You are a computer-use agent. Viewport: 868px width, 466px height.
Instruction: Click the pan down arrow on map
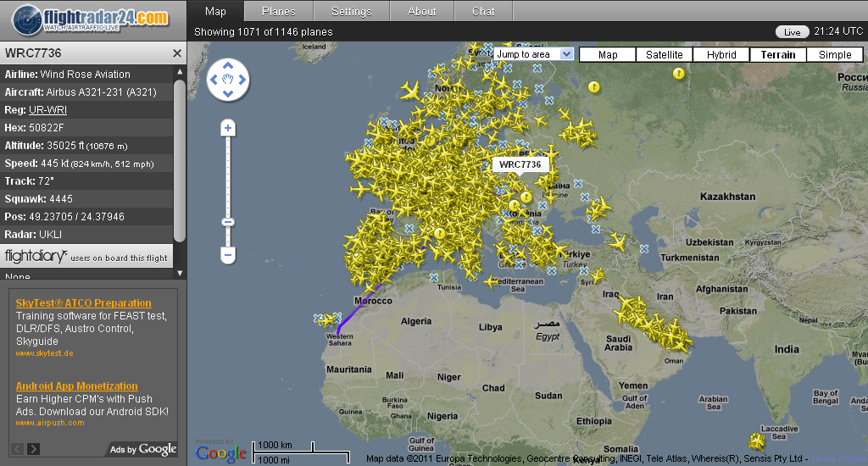point(227,95)
